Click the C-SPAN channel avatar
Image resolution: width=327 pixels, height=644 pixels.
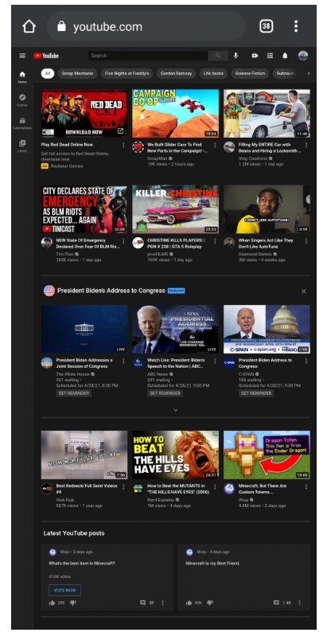(229, 363)
